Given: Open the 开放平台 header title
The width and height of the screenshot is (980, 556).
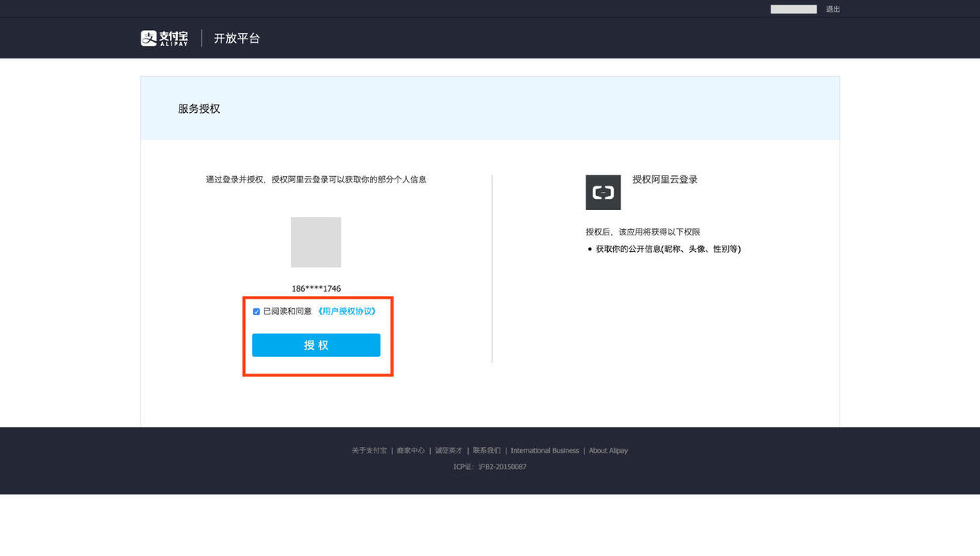Looking at the screenshot, I should pos(236,38).
